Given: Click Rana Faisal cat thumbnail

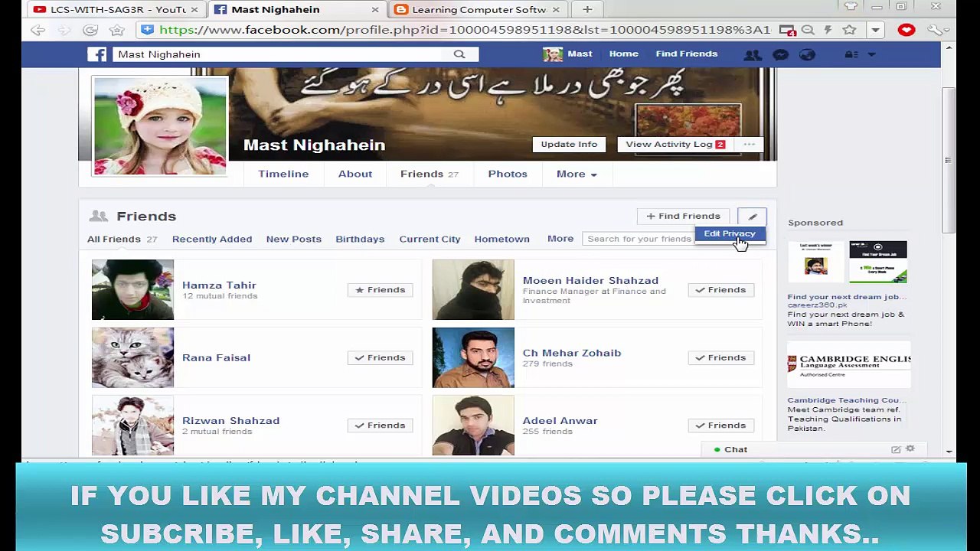Looking at the screenshot, I should [132, 357].
